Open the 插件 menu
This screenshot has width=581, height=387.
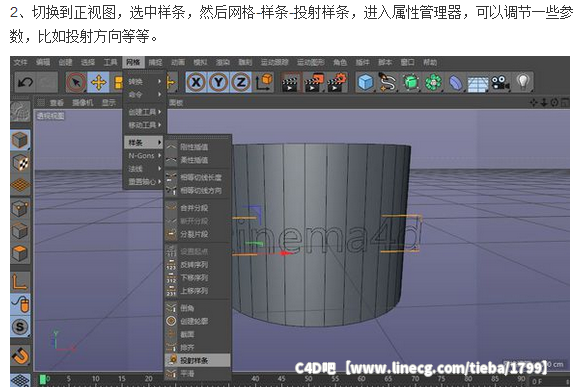(362, 62)
